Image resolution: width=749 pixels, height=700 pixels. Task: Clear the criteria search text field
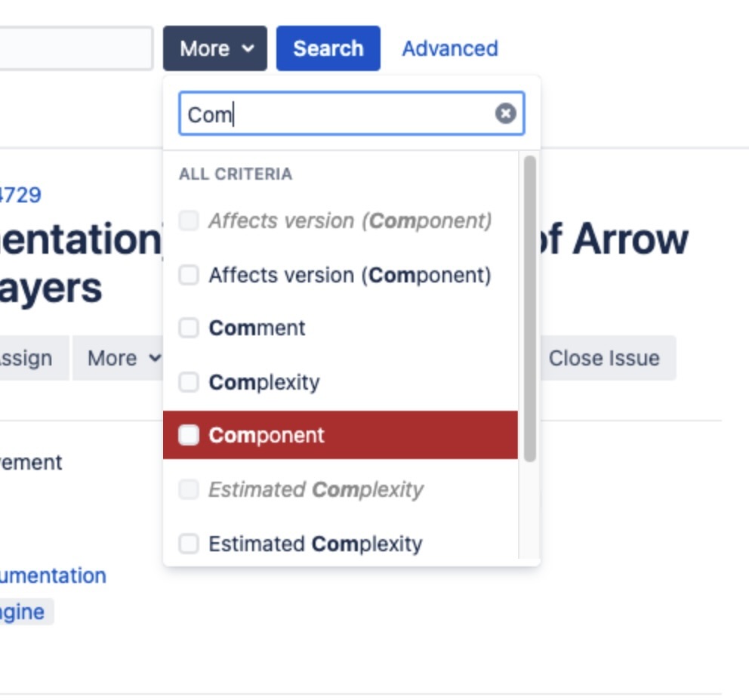[x=505, y=113]
